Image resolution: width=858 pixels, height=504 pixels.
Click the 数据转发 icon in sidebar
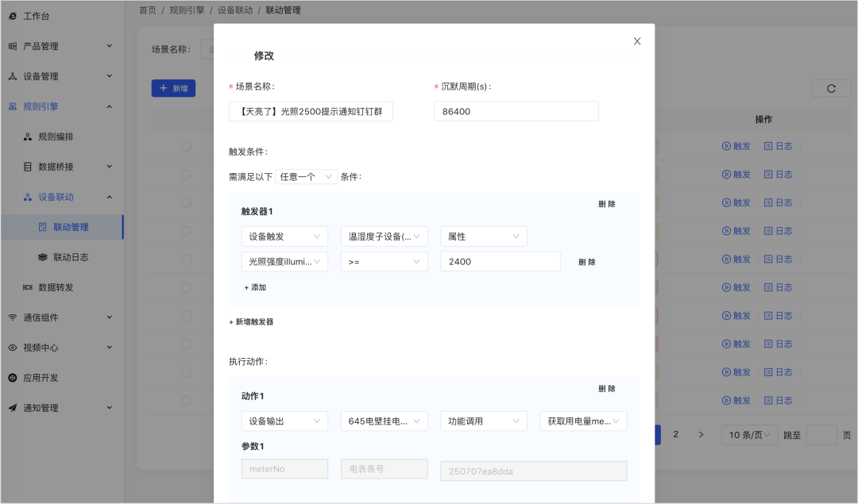[27, 287]
